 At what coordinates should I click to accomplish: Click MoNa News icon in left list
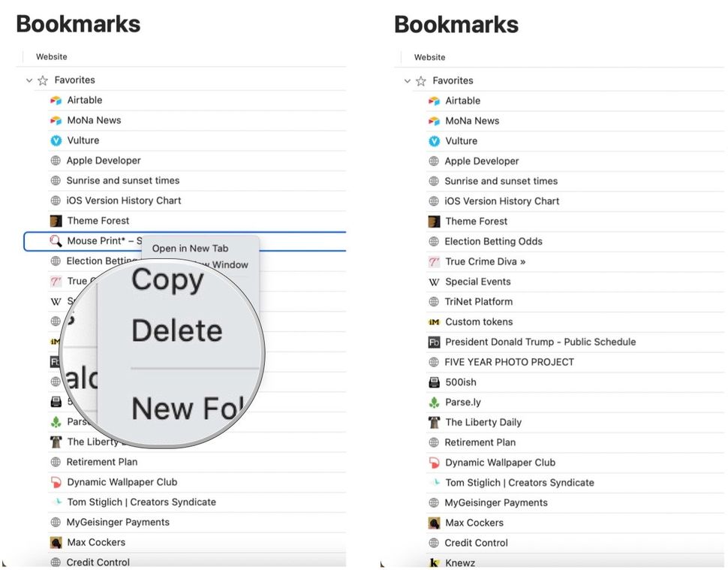[x=56, y=120]
